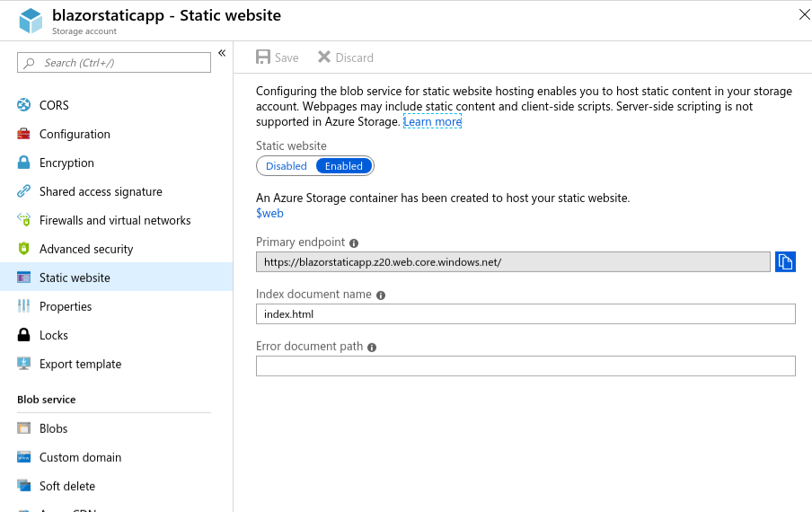Click the CORS globe icon
Screen dimensions: 812x512
click(x=23, y=105)
